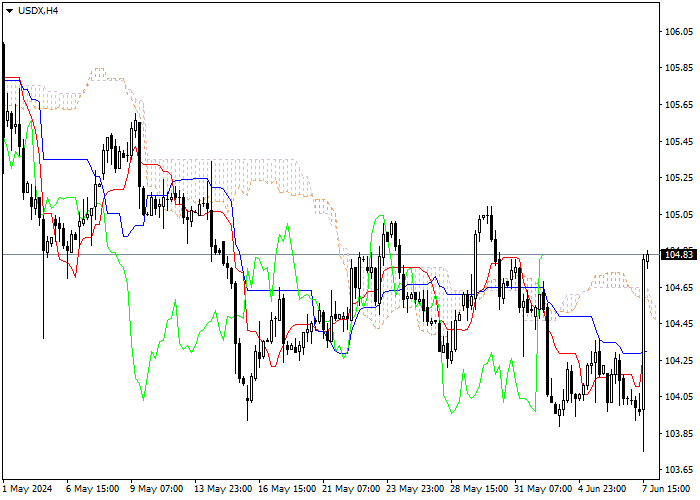The height and width of the screenshot is (500, 700).
Task: Click the 104.25 price scale value
Action: pos(679,361)
